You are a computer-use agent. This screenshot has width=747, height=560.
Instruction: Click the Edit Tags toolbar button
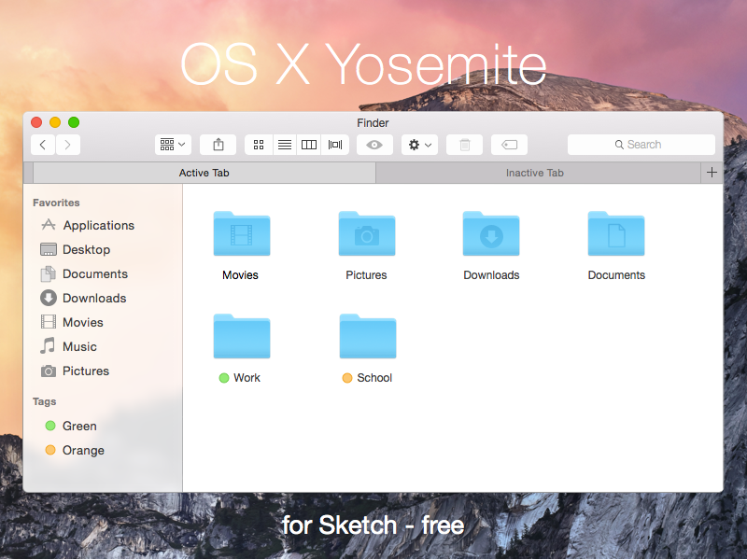(509, 145)
